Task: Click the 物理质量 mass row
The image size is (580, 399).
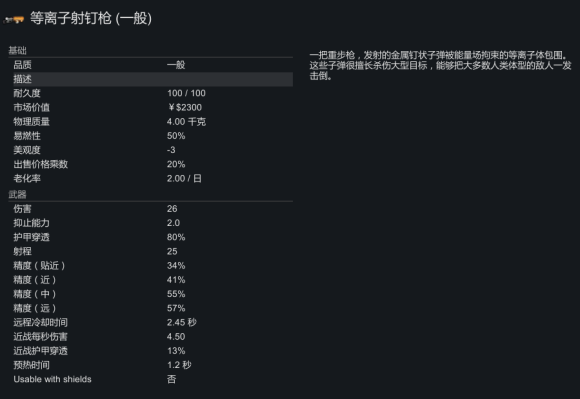Action: (x=151, y=122)
